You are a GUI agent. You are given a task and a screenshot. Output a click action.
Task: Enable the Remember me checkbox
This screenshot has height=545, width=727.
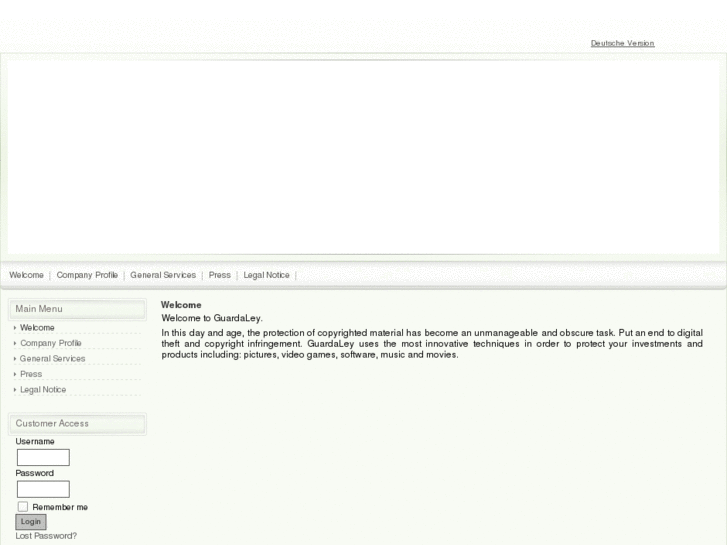[23, 507]
